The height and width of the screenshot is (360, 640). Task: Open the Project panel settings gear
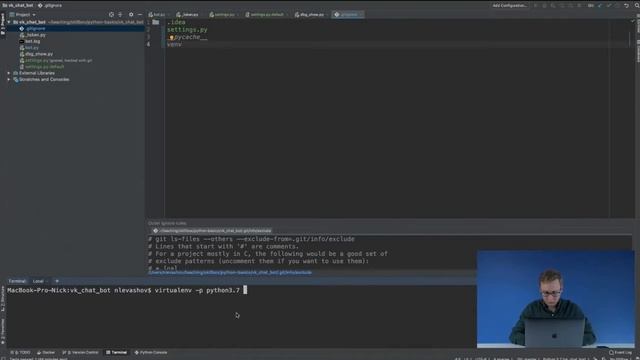click(x=131, y=14)
